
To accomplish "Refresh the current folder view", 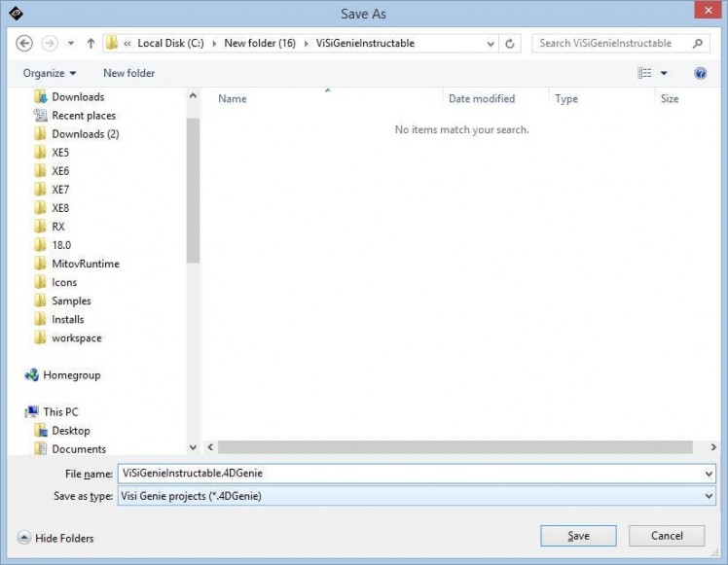I will [511, 43].
